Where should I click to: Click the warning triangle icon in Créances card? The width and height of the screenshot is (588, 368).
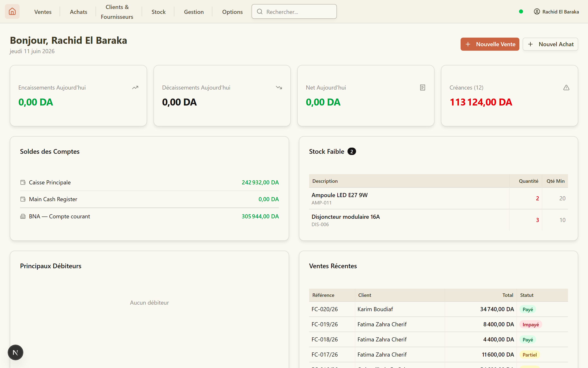pyautogui.click(x=566, y=88)
